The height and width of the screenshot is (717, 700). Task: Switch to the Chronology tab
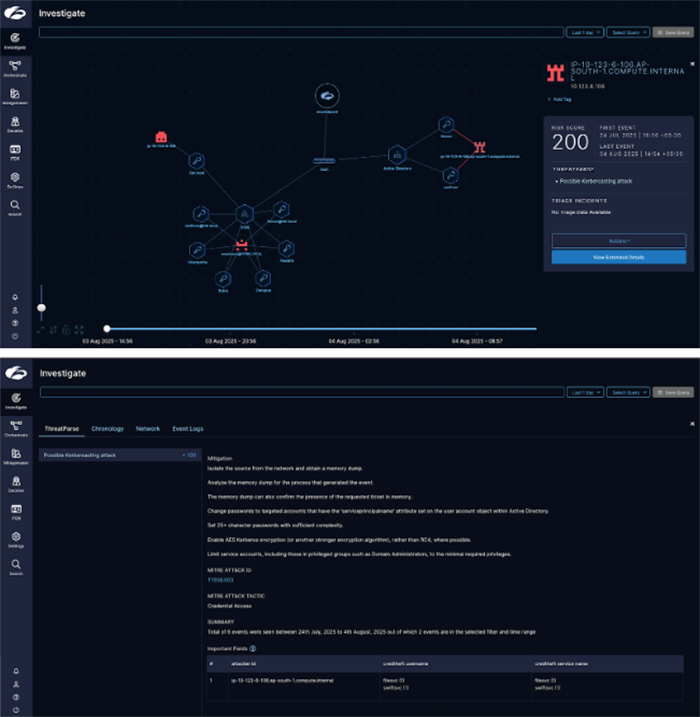tap(107, 428)
